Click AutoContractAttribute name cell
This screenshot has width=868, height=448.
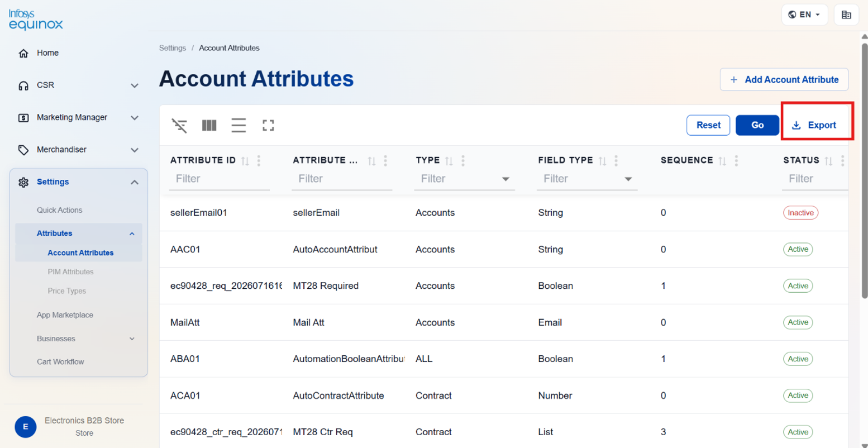click(x=338, y=396)
